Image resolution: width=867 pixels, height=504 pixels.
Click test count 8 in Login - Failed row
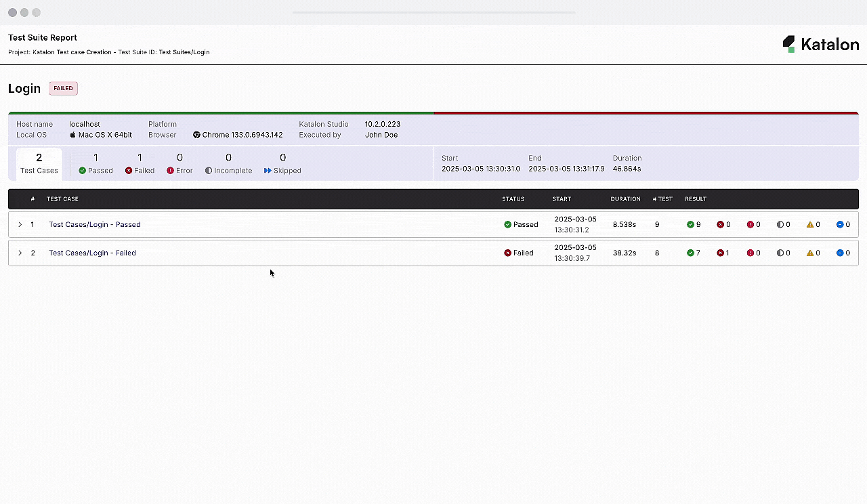pos(657,253)
